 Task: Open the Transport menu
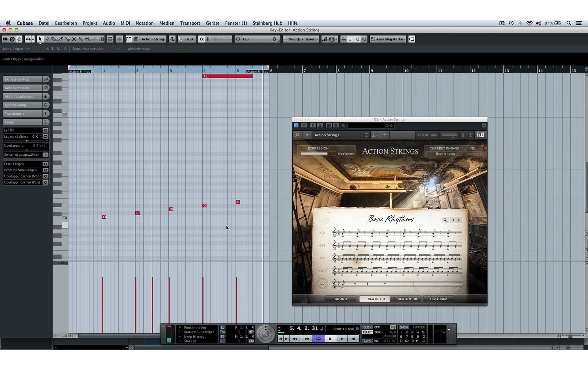(x=190, y=23)
